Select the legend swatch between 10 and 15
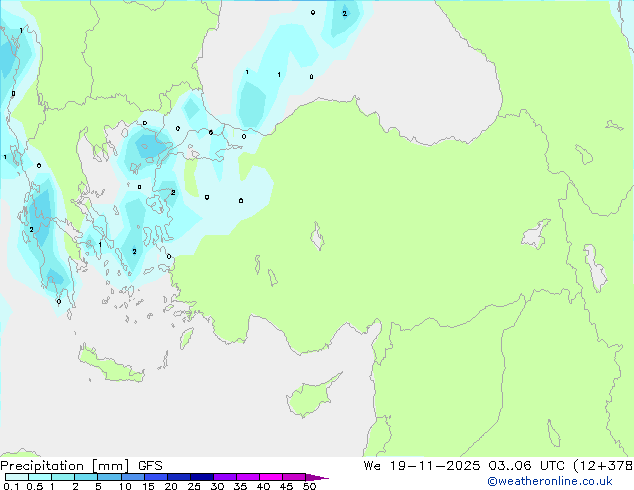This screenshot has height=490, width=634. tap(132, 477)
